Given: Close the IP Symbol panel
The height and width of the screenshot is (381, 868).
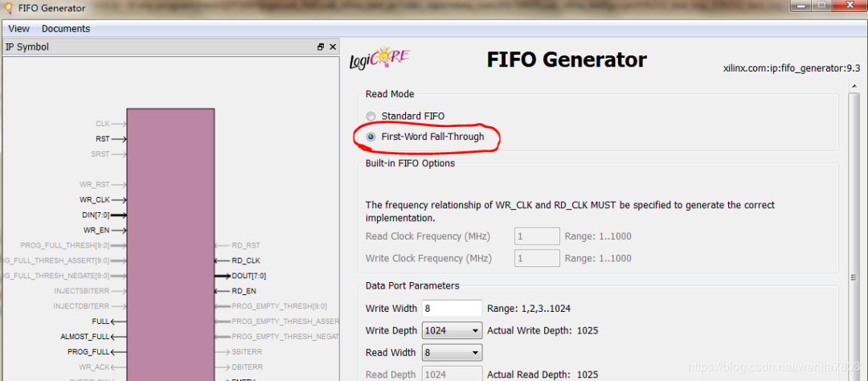Looking at the screenshot, I should (x=332, y=47).
